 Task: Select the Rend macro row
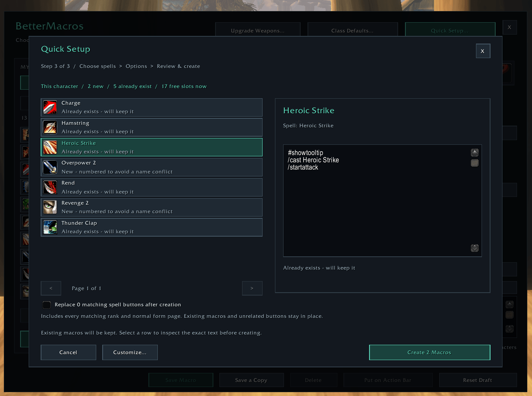pyautogui.click(x=152, y=187)
